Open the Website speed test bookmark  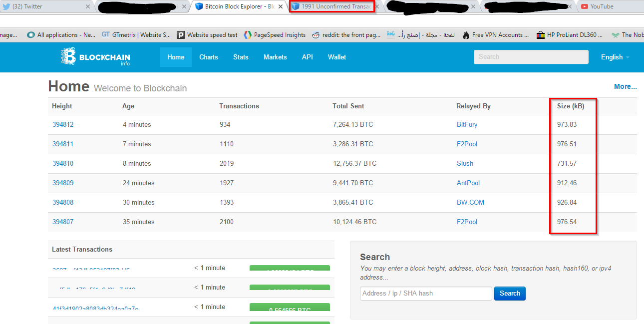coord(207,35)
